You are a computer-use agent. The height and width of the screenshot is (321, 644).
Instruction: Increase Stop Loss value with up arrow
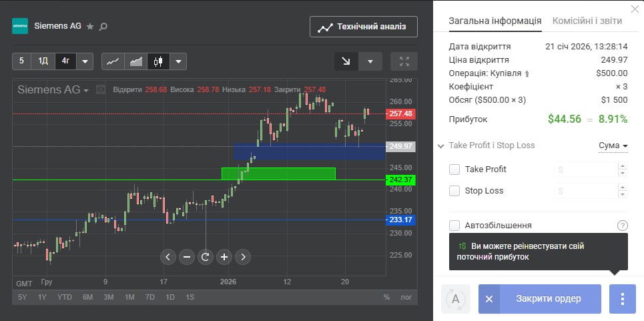click(623, 187)
